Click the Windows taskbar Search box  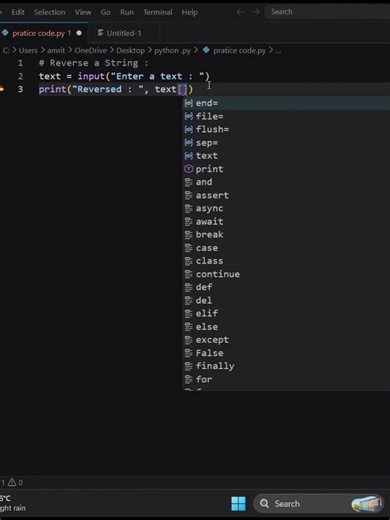coord(318,503)
